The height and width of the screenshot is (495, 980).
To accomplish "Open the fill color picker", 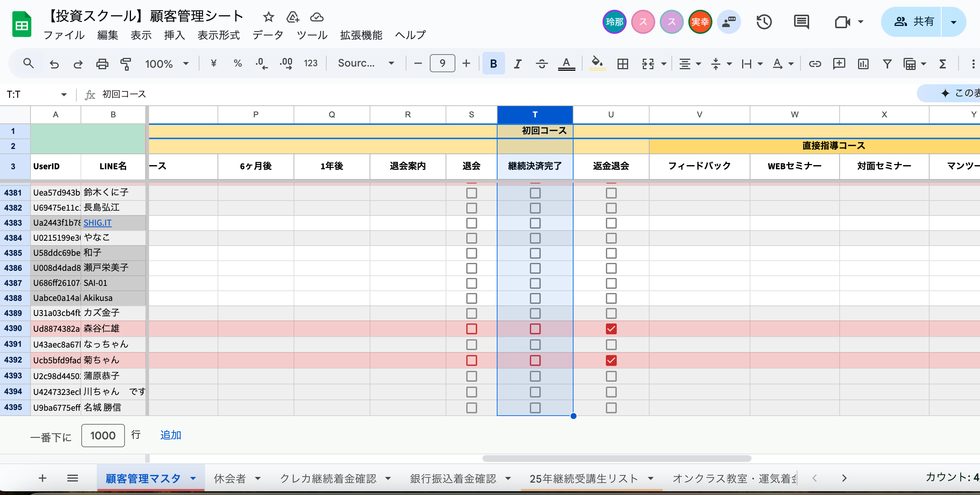I will (x=597, y=64).
